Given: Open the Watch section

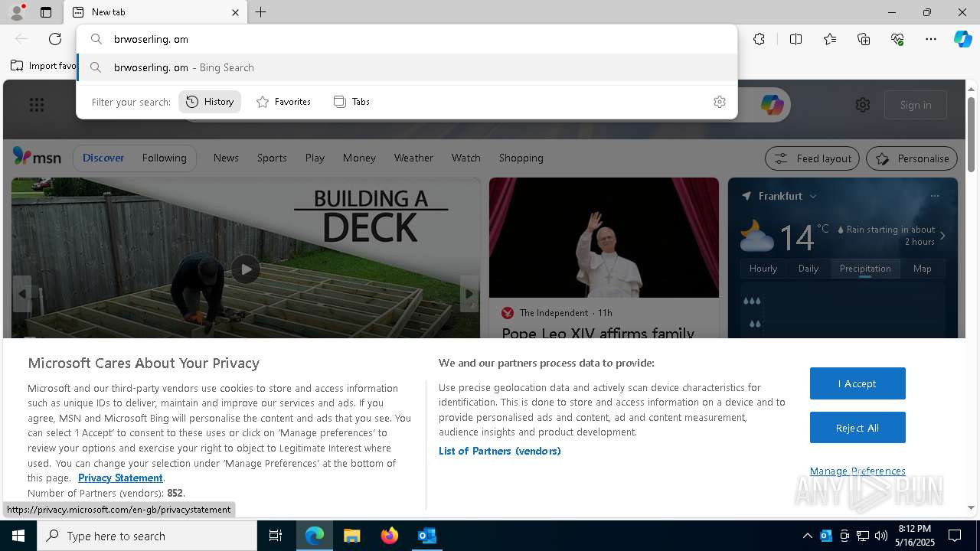Looking at the screenshot, I should pos(465,158).
